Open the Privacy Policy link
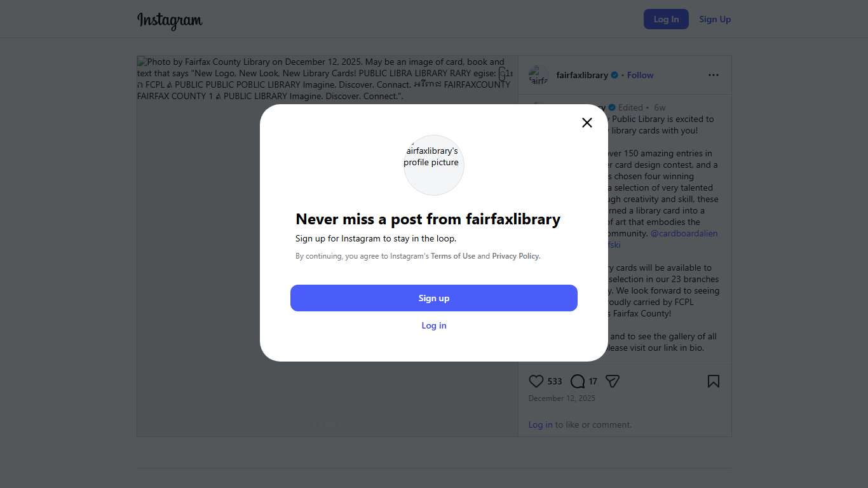868x488 pixels. click(x=515, y=256)
